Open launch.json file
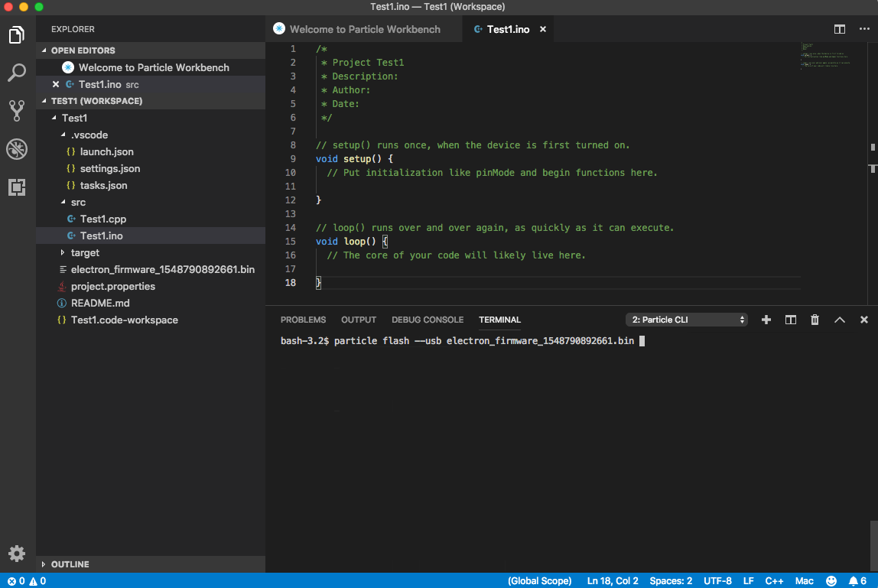The height and width of the screenshot is (588, 878). pos(151,151)
